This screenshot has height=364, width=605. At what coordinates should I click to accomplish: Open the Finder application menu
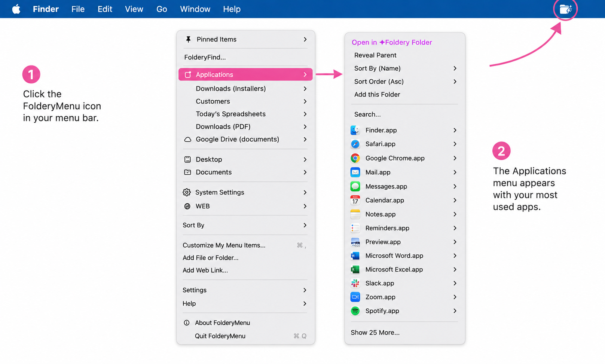tap(46, 9)
